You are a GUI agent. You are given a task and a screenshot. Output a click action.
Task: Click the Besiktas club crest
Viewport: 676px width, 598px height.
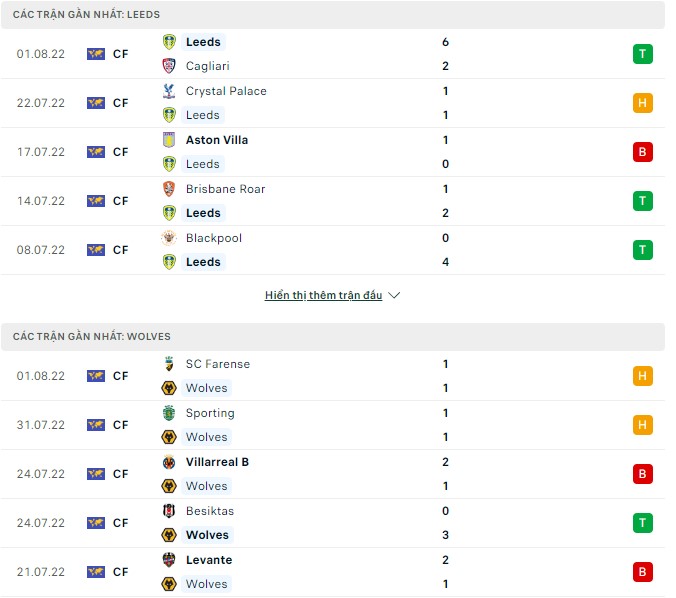(169, 511)
